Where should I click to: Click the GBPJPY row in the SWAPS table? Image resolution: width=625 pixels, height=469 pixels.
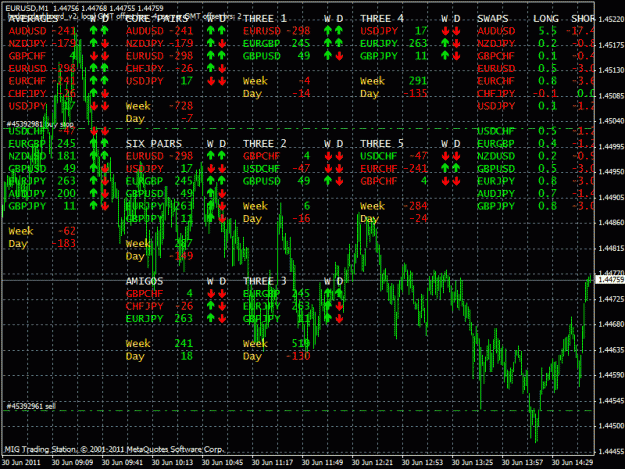tap(535, 206)
